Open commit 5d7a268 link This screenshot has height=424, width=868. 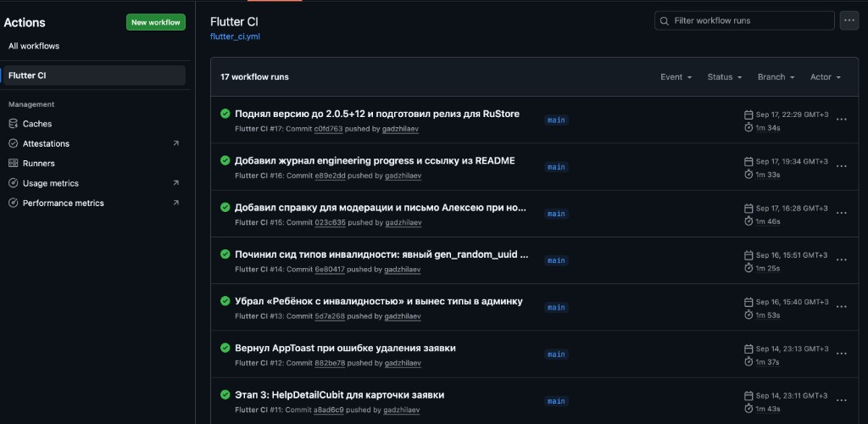click(x=330, y=316)
